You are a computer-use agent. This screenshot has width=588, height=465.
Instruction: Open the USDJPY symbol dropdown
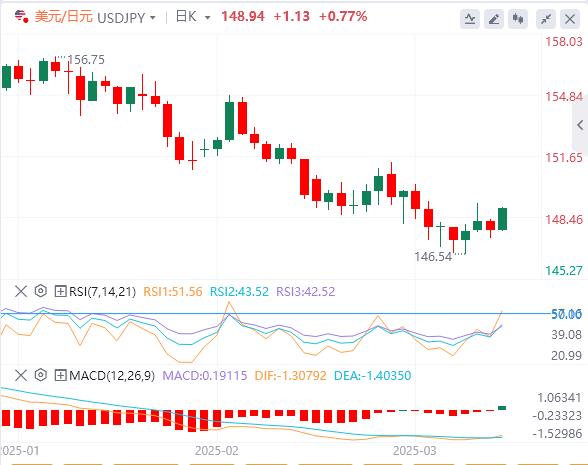(153, 18)
